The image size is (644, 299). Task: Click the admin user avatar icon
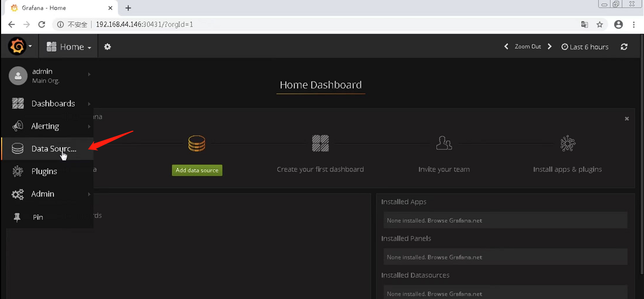point(18,75)
